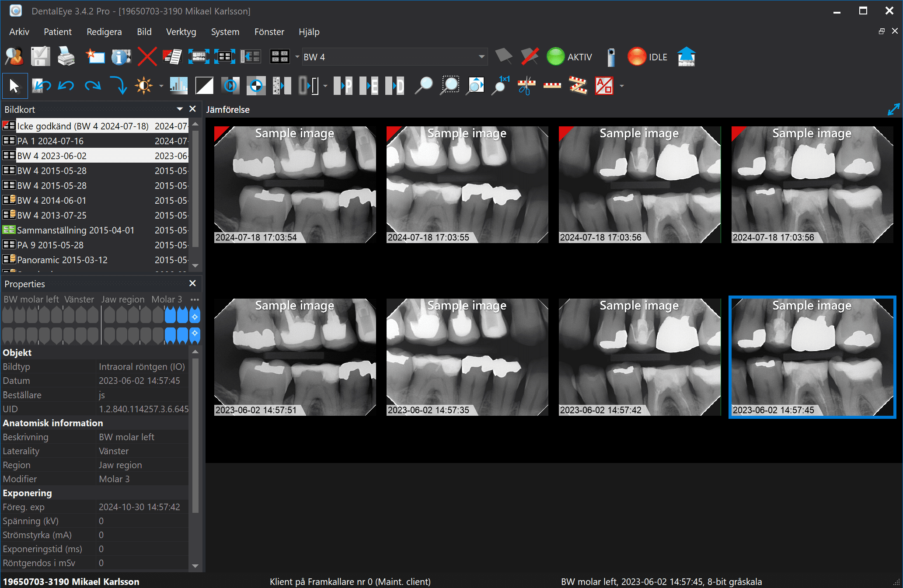Viewport: 903px width, 588px height.
Task: Click the red X delete icon
Action: (147, 57)
